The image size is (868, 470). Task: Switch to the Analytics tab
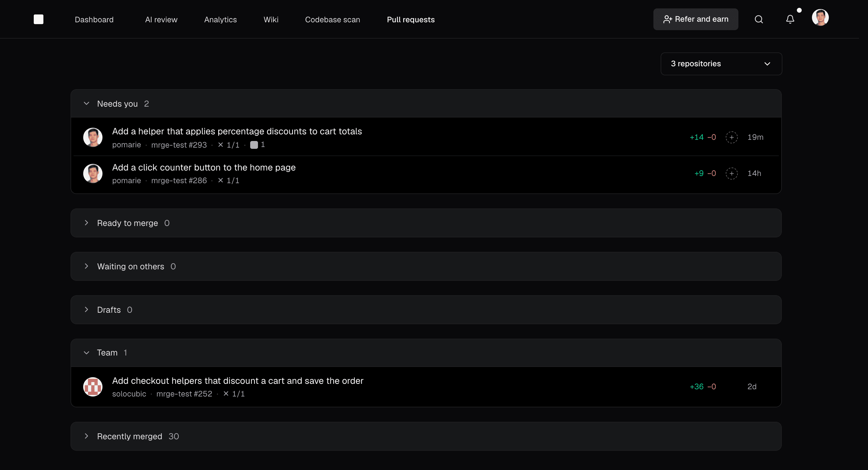[220, 20]
